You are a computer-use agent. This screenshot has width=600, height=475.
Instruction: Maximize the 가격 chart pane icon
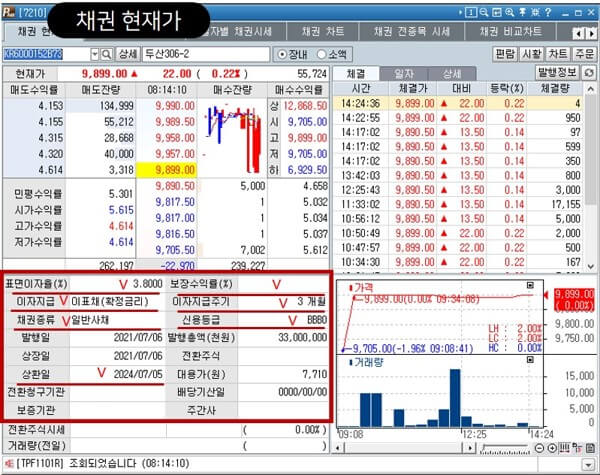[x=530, y=285]
